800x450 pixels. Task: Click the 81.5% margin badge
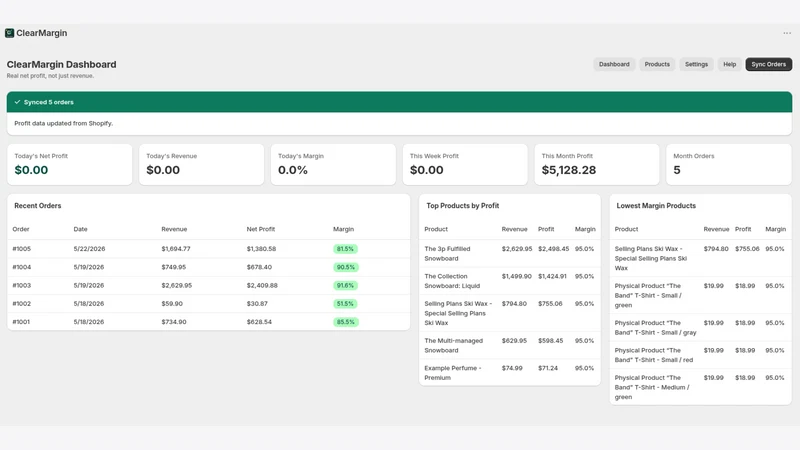[x=345, y=249]
